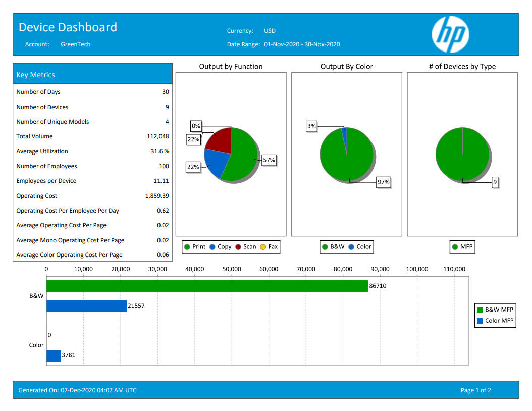Click the HP logo in the header
532x411 pixels.
coord(450,34)
